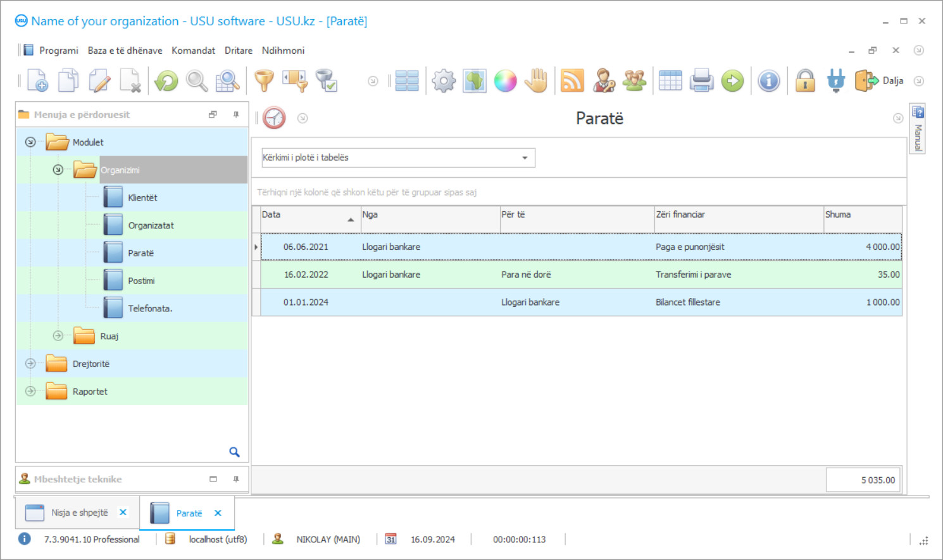Viewport: 943px width, 560px height.
Task: Click the Delete record icon
Action: point(130,81)
